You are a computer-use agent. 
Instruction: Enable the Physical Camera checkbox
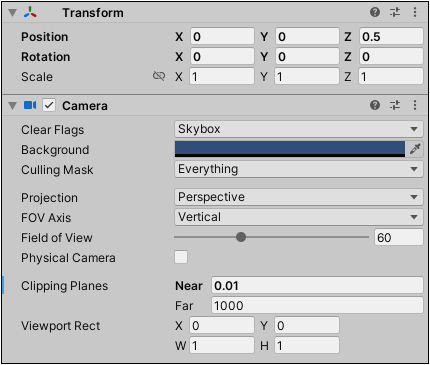(181, 257)
